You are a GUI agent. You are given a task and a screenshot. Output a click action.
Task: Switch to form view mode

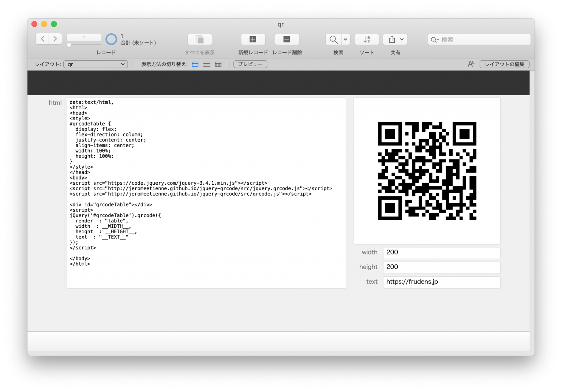pos(195,64)
